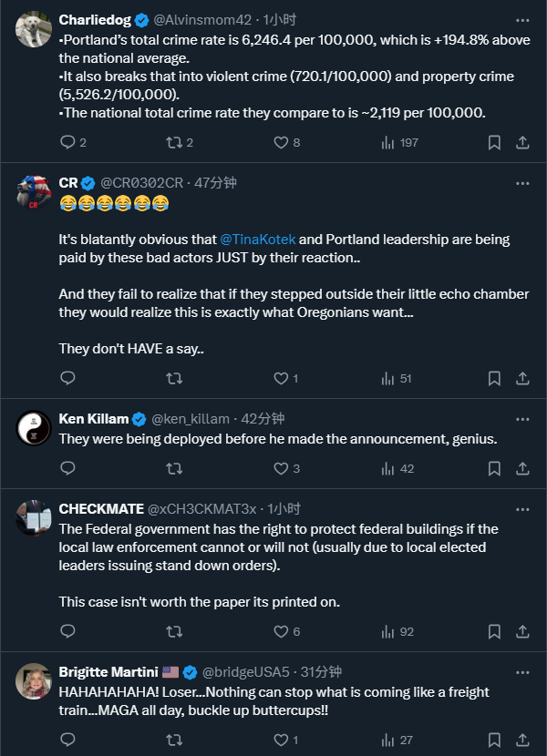
Task: Expand more options for Ken Killam's tweet
Action: click(x=521, y=419)
